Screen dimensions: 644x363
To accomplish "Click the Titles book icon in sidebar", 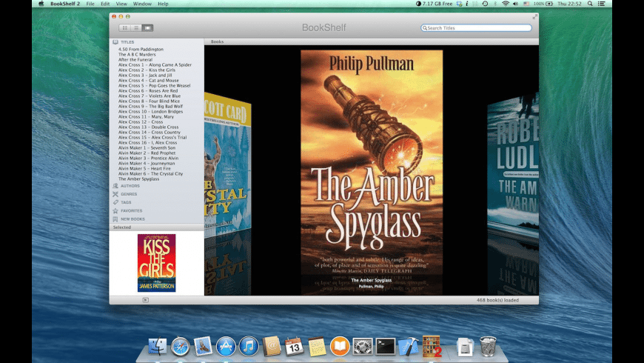I will pyautogui.click(x=115, y=42).
